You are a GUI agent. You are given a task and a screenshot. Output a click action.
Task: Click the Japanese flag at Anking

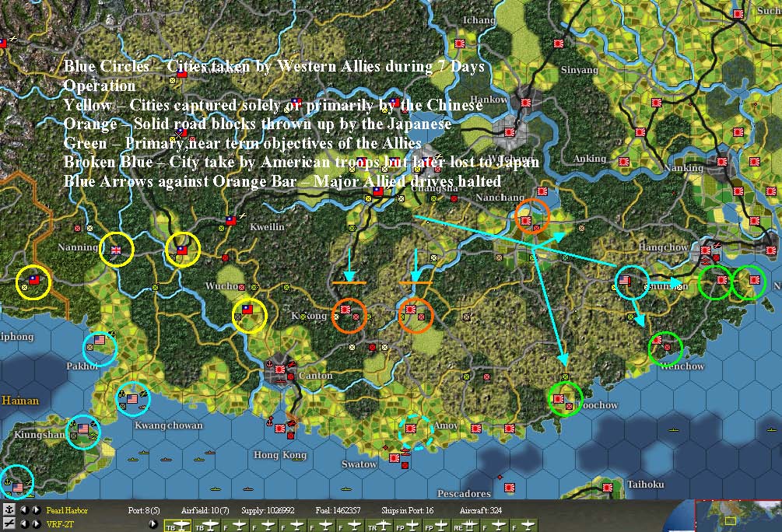point(624,162)
